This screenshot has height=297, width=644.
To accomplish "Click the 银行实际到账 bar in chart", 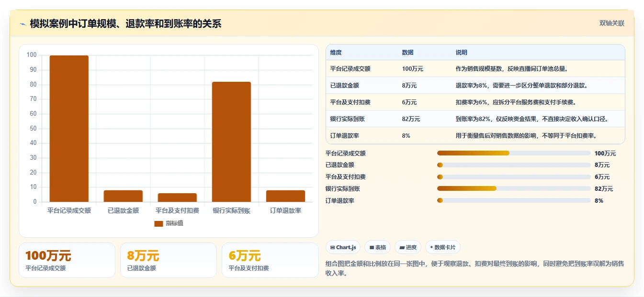I will (x=231, y=142).
